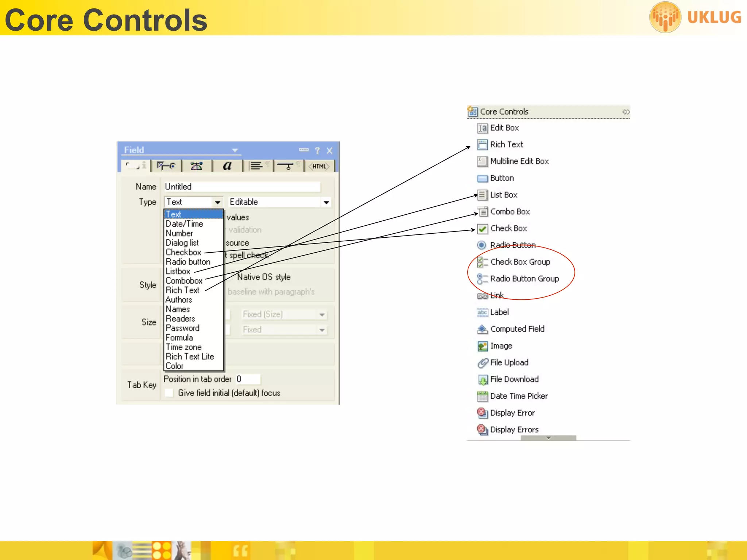Select the Label control icon
This screenshot has width=747, height=560.
click(482, 312)
